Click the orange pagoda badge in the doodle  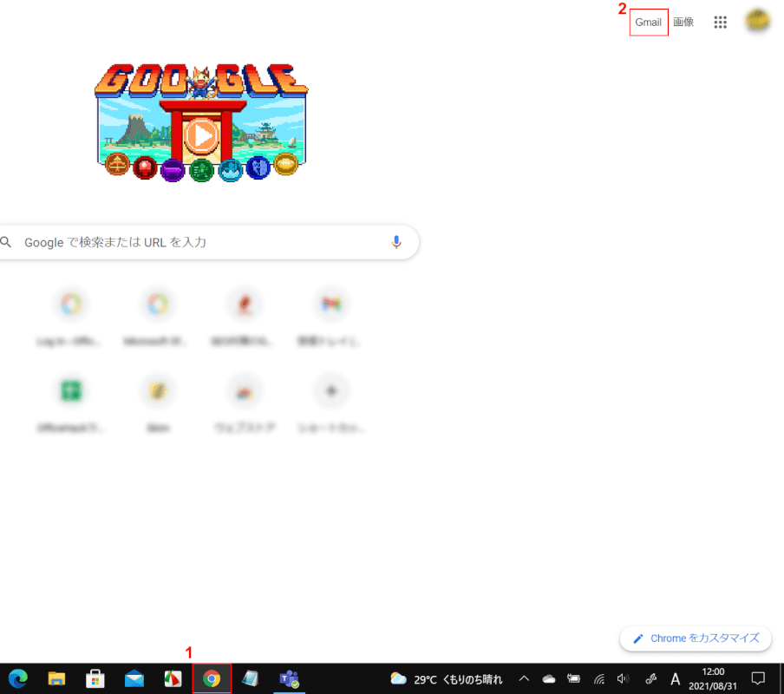(117, 165)
